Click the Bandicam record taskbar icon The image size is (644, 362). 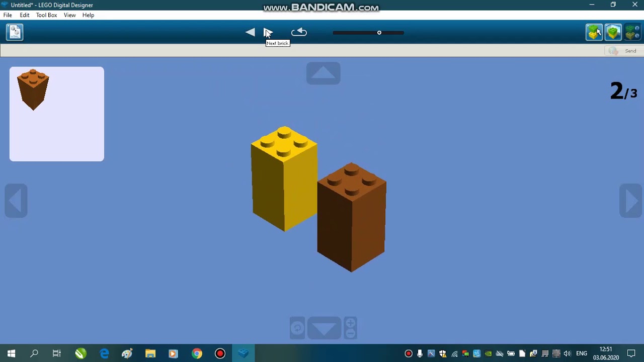[220, 353]
